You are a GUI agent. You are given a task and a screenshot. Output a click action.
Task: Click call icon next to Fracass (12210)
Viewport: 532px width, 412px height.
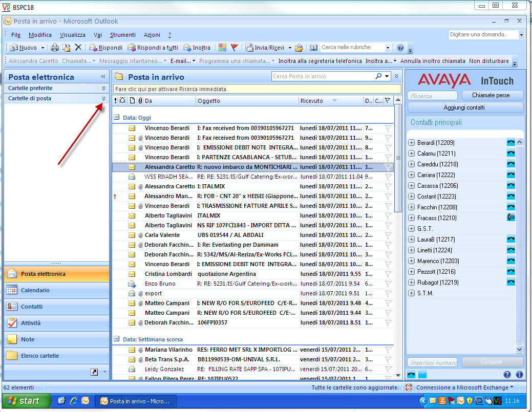510,218
